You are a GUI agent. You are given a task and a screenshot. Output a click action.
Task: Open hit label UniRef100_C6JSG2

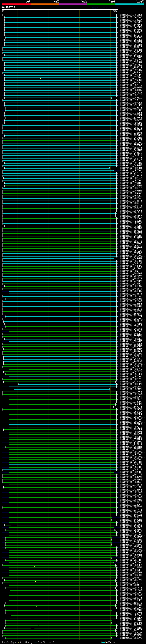[x=131, y=37]
